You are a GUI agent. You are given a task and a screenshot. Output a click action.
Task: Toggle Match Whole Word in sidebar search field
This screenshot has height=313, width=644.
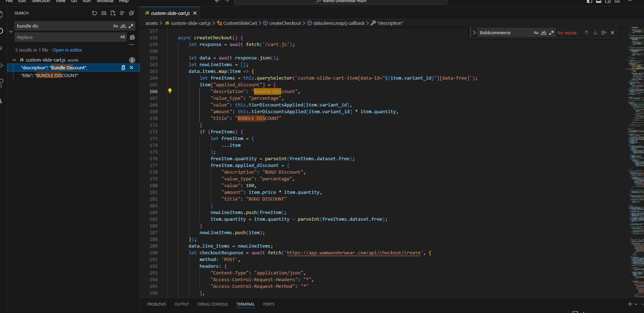pos(123,26)
